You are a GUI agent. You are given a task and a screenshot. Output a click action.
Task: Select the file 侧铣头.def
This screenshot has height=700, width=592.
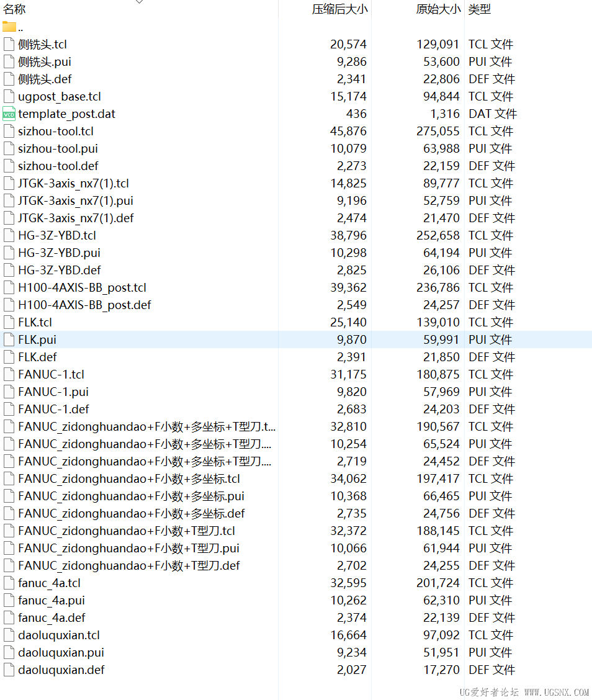point(45,79)
